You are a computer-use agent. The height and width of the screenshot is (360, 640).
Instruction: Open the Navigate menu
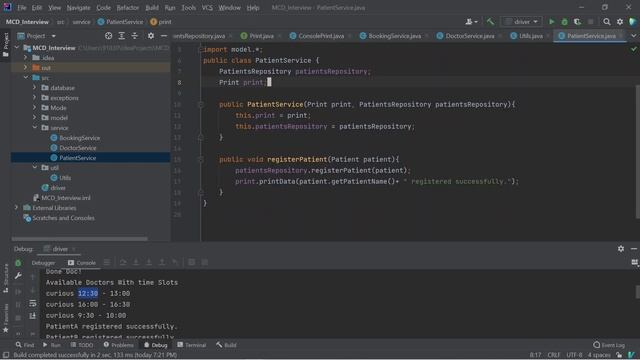click(x=78, y=7)
